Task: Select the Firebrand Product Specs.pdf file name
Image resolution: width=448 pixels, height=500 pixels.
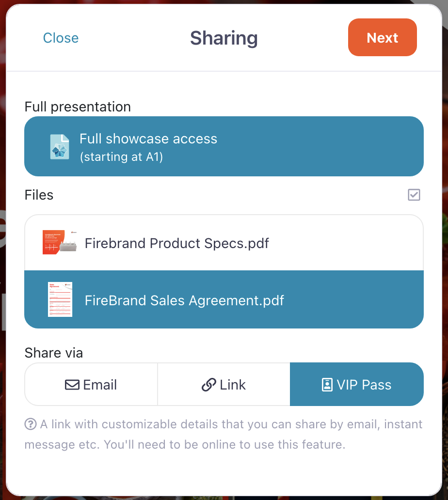Action: tap(176, 243)
